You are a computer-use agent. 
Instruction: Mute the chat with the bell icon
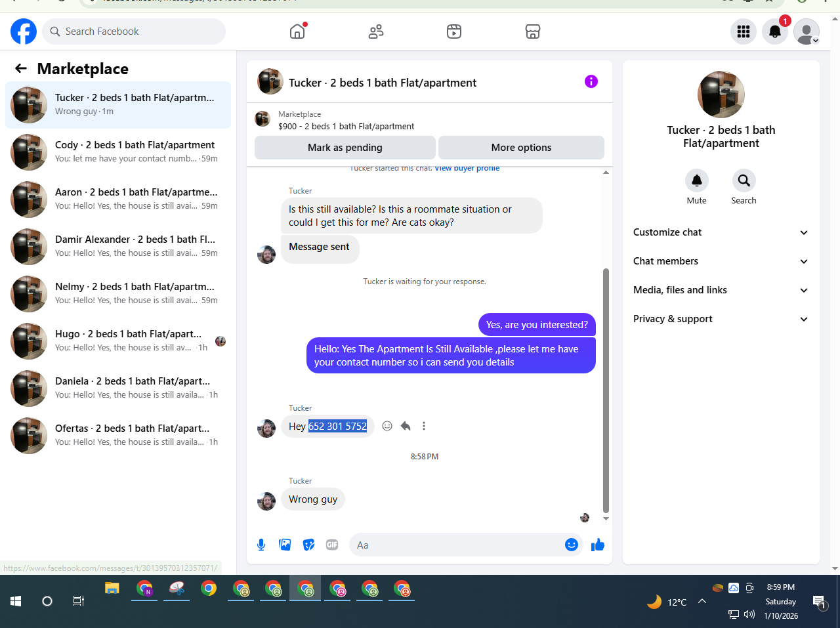697,180
